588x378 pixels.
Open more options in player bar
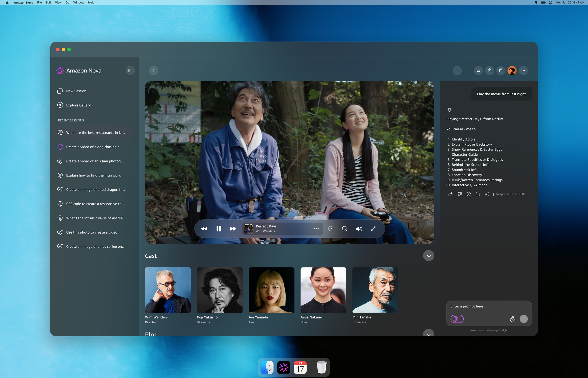coord(316,229)
